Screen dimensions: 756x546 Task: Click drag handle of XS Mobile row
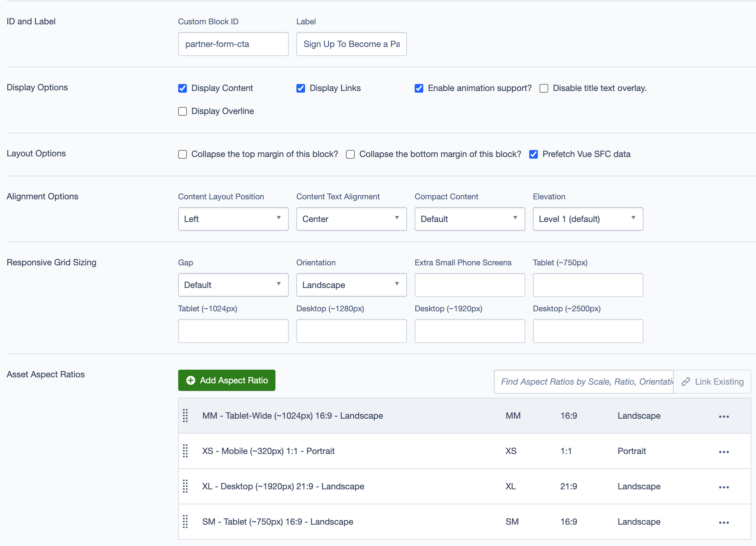pyautogui.click(x=185, y=451)
